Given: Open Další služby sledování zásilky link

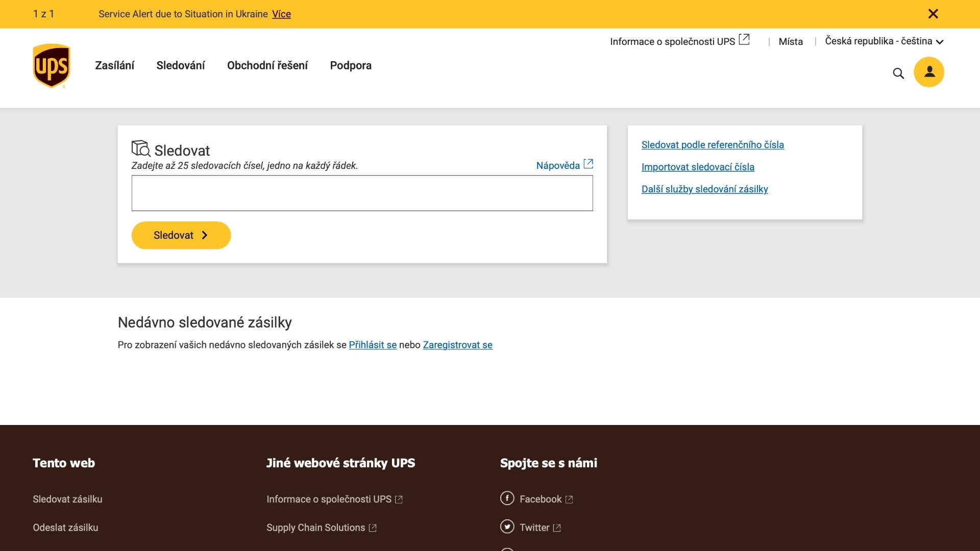Looking at the screenshot, I should click(x=704, y=189).
